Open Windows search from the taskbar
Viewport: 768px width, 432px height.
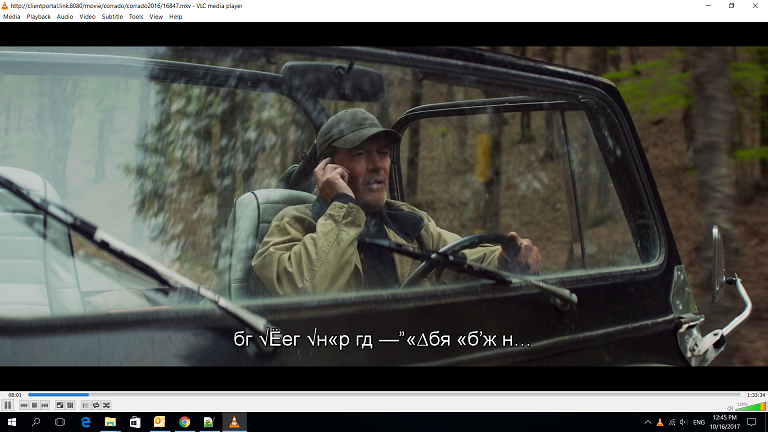point(36,422)
